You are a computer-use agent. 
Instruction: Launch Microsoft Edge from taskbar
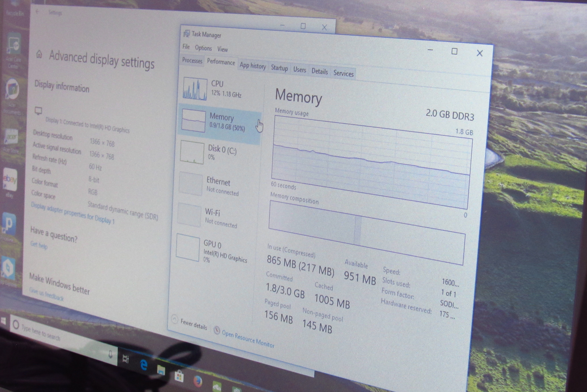(143, 365)
